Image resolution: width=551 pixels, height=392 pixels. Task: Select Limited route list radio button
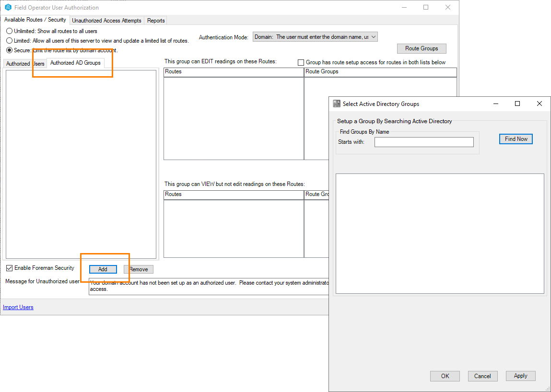[x=10, y=41]
